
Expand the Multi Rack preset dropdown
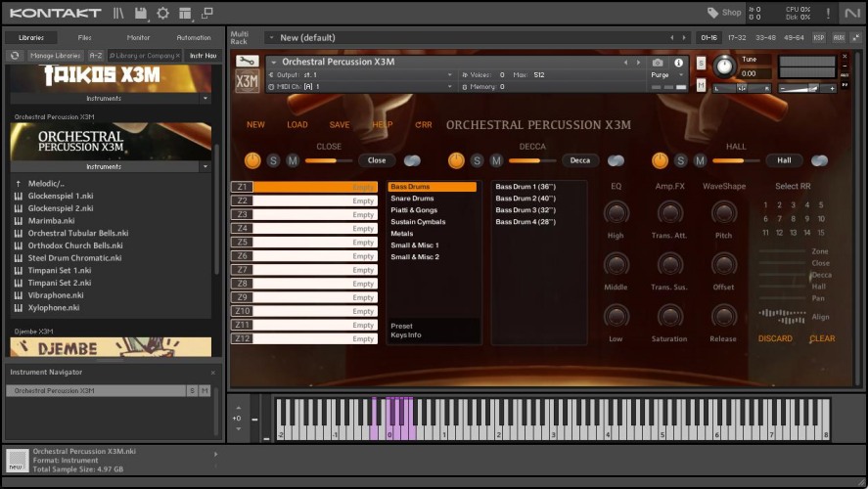[270, 37]
